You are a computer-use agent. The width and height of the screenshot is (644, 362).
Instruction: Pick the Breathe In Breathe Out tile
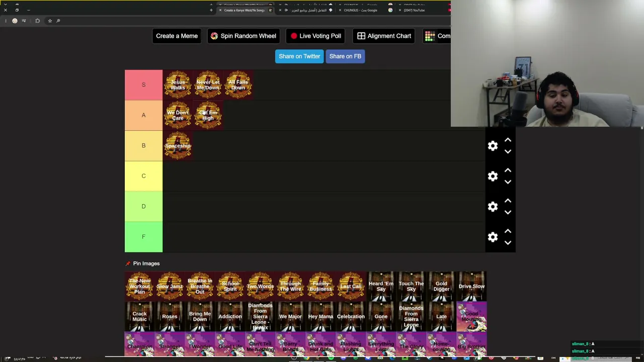(200, 287)
